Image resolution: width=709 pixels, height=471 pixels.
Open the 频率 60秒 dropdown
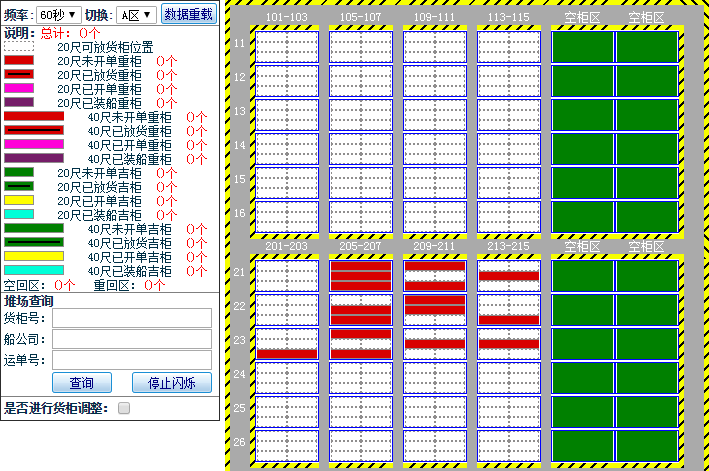click(59, 14)
